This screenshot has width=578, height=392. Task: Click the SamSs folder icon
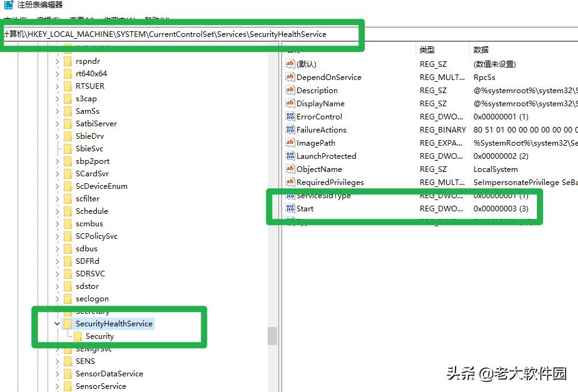pyautogui.click(x=68, y=111)
